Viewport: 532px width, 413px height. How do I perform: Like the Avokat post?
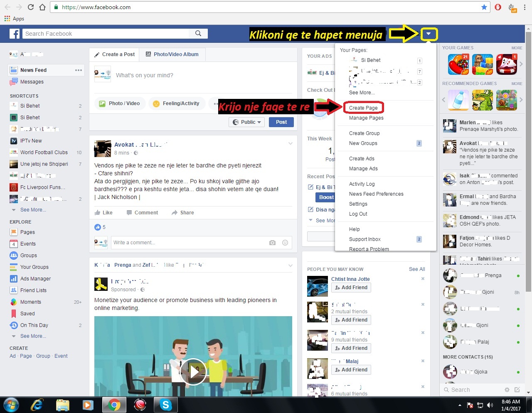(x=103, y=213)
